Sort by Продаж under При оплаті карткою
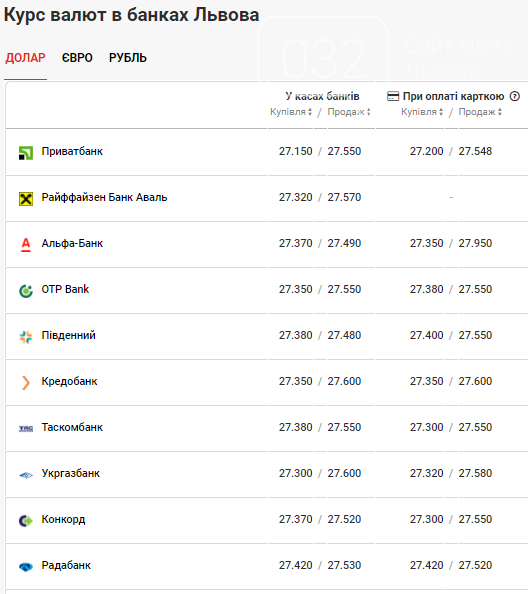Screen dimensions: 528x594 pos(480,112)
